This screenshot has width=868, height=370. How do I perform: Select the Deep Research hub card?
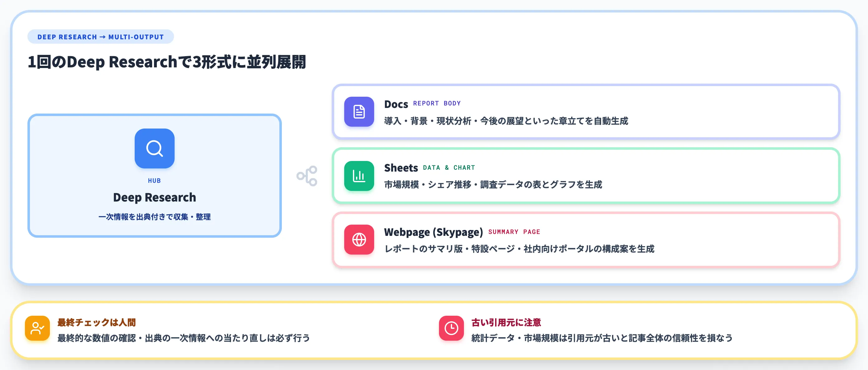[x=155, y=176]
